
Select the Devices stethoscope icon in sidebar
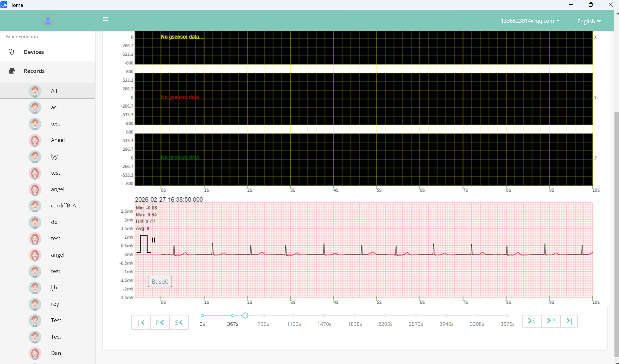click(11, 52)
